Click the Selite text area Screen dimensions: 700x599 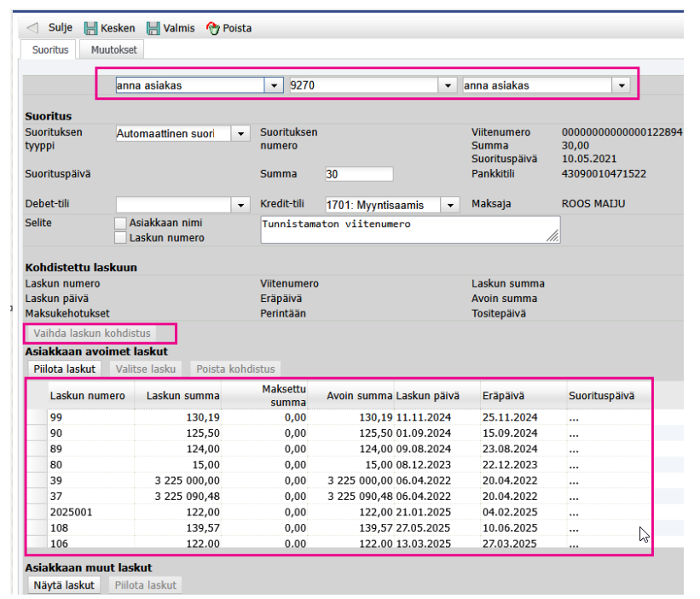(x=410, y=230)
